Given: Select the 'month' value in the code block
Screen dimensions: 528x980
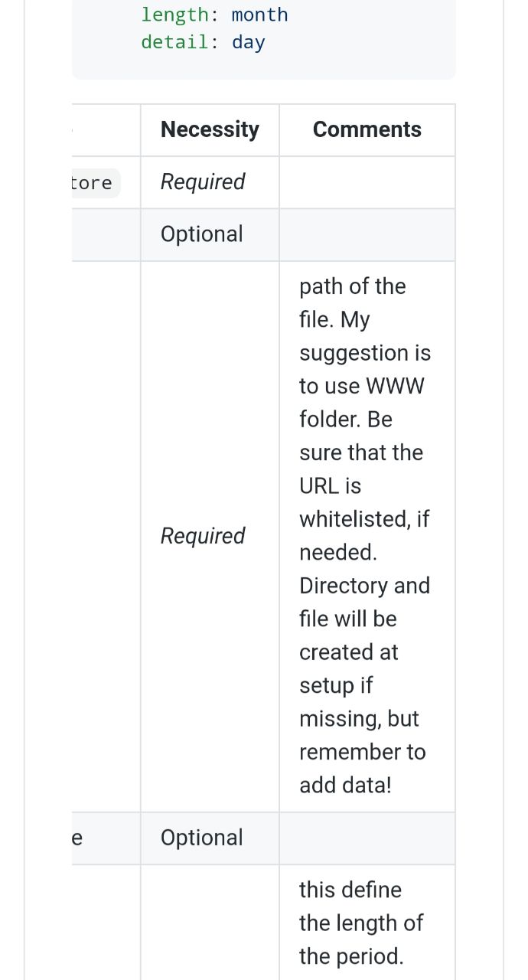Looking at the screenshot, I should click(260, 15).
